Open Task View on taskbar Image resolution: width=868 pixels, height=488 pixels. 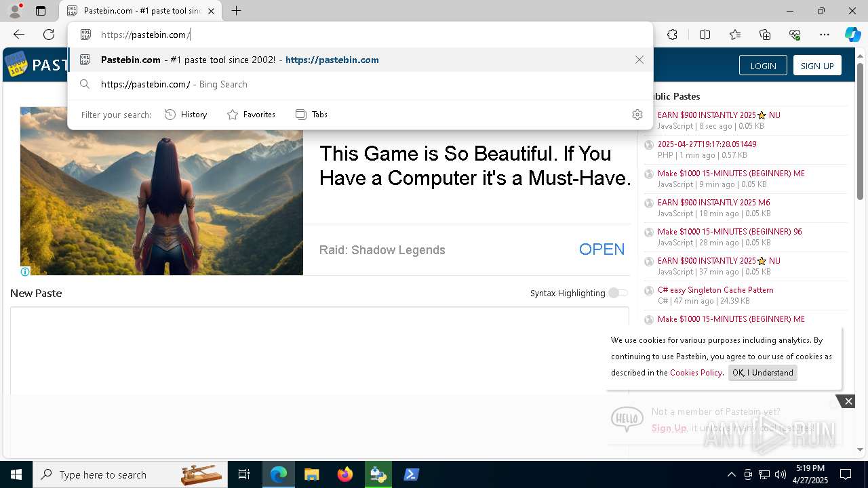[244, 474]
